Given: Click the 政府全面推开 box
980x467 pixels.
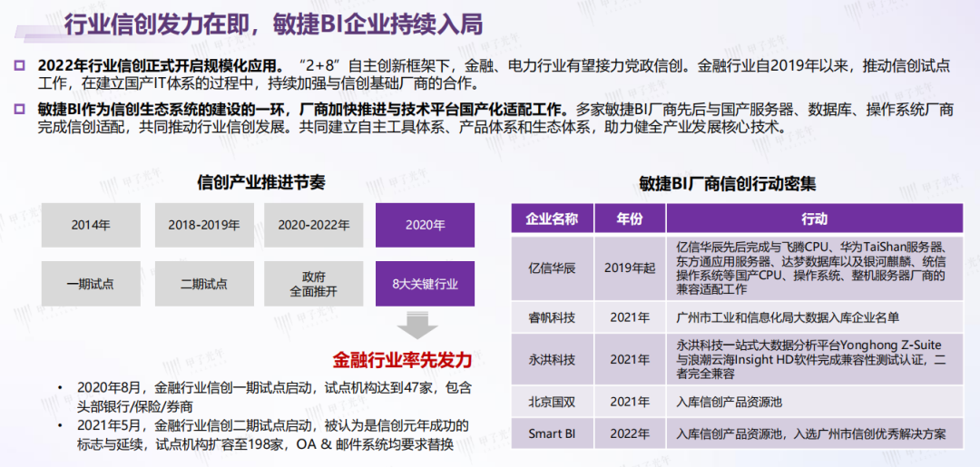Looking at the screenshot, I should click(313, 284).
